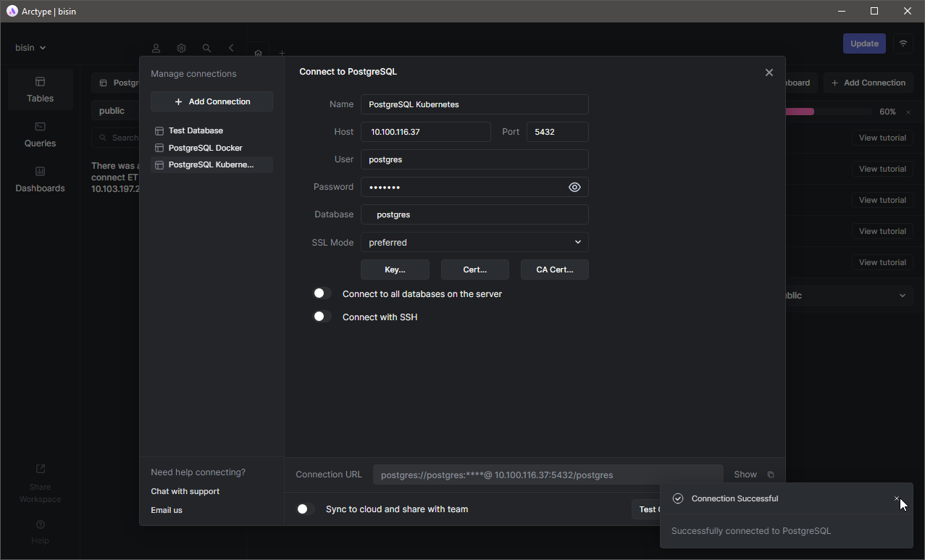The height and width of the screenshot is (560, 925).
Task: Open a new tab with the plus button
Action: click(282, 52)
